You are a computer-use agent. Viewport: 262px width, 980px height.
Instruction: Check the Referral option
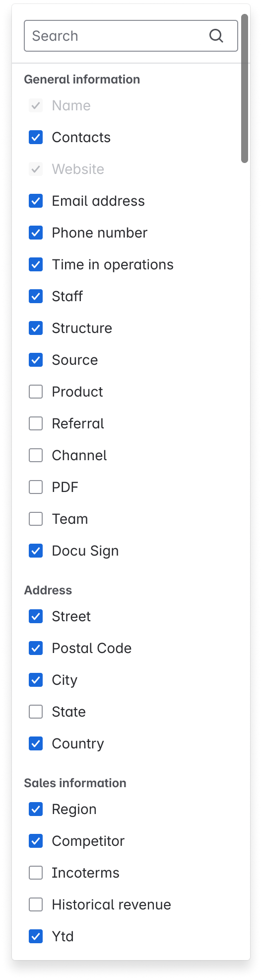click(36, 423)
